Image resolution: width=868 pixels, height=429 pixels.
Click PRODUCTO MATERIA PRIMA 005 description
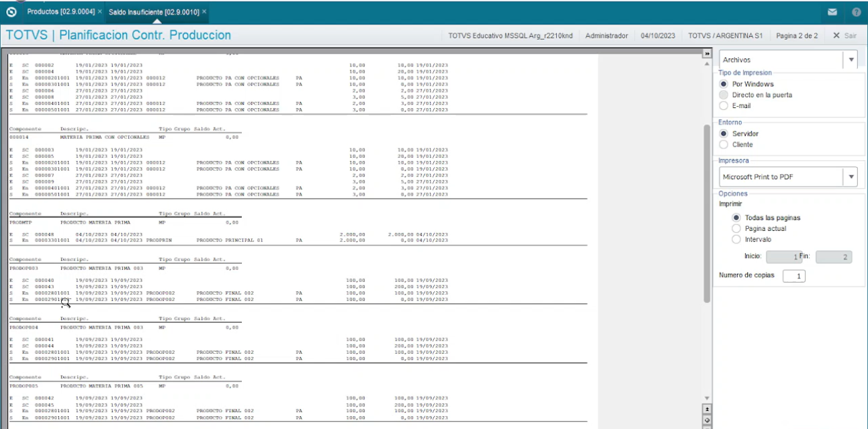[x=101, y=386]
